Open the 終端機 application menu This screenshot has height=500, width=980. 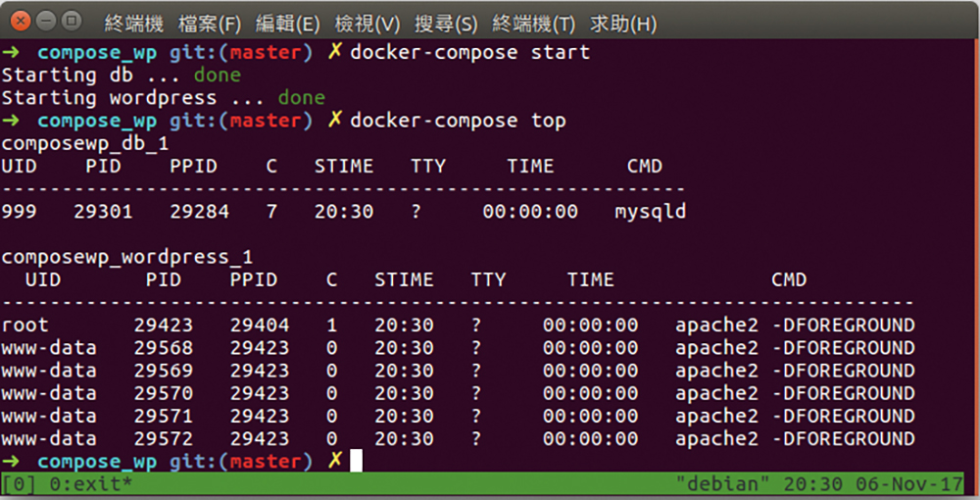coord(133,24)
